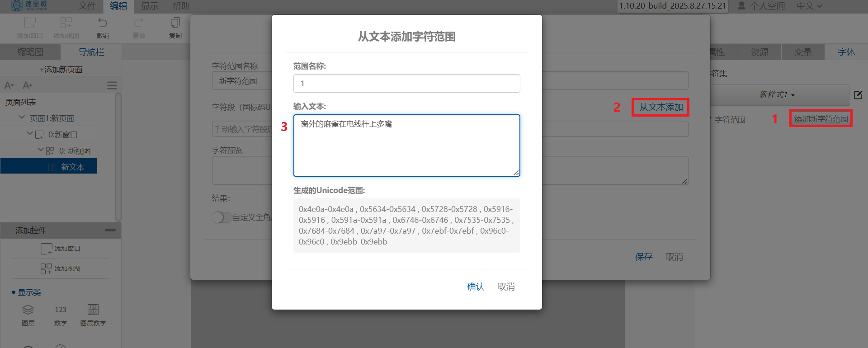This screenshot has width=868, height=348.
Task: Collapse the 页面1:新页面 tree node
Action: (21, 118)
